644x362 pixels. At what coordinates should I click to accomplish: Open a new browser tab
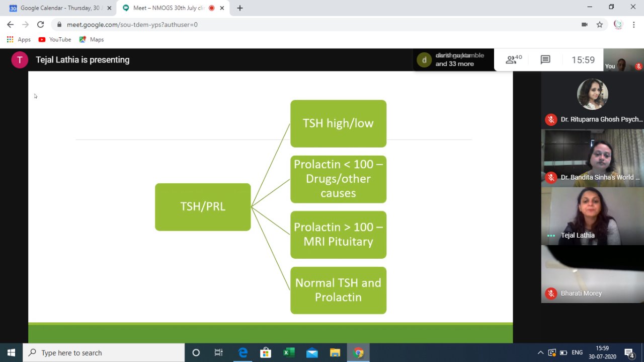(240, 8)
